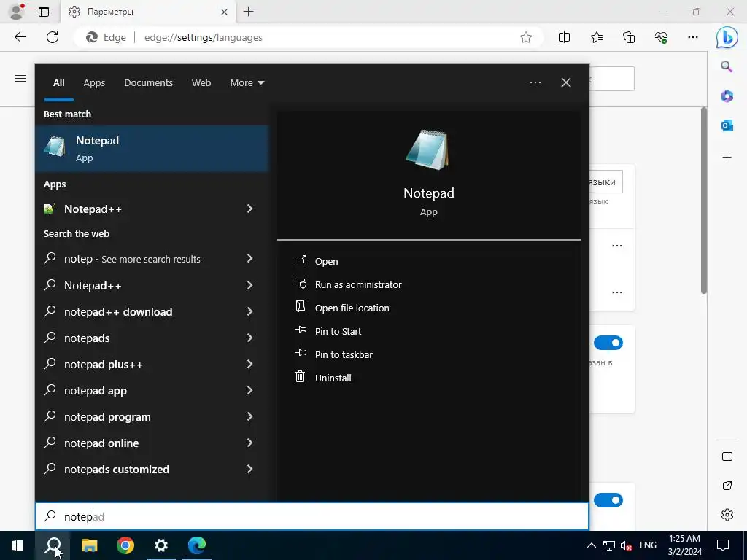Click the Uninstall trash icon

300,377
